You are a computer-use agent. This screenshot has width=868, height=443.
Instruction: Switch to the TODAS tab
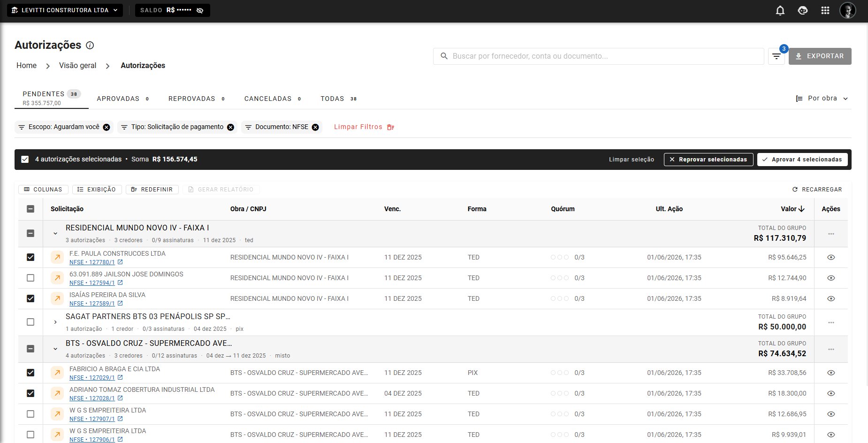(x=339, y=99)
